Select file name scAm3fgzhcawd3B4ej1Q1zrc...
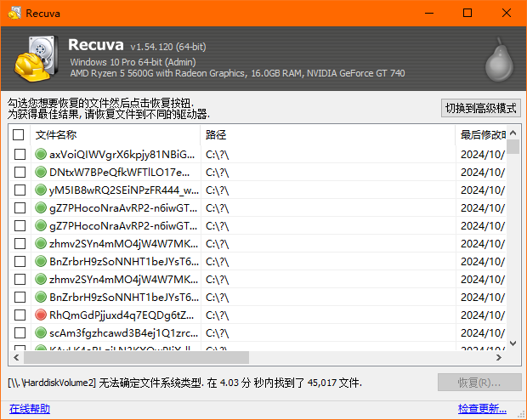 (x=124, y=333)
